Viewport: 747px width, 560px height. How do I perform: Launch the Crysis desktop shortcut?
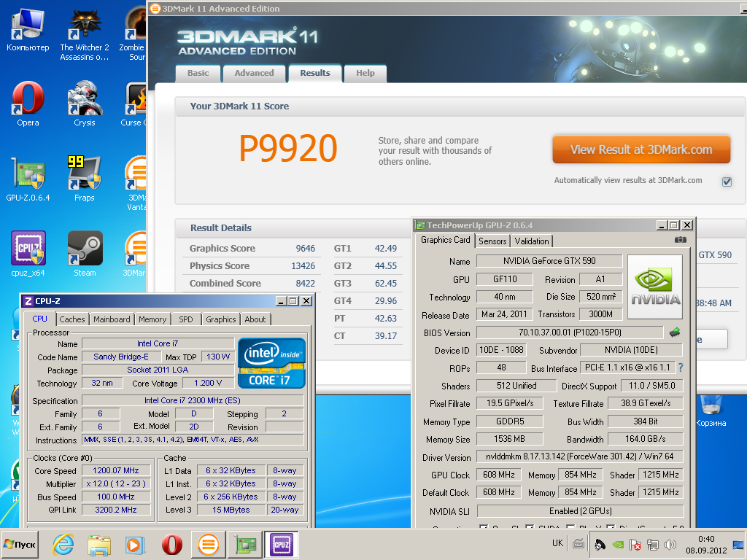(x=85, y=104)
